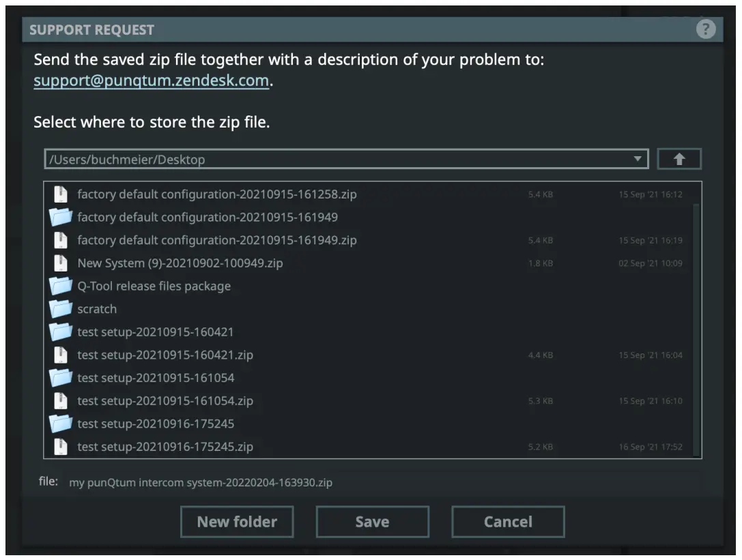The image size is (742, 560).
Task: Select test setup-20210915-160421 folder icon
Action: 61,332
